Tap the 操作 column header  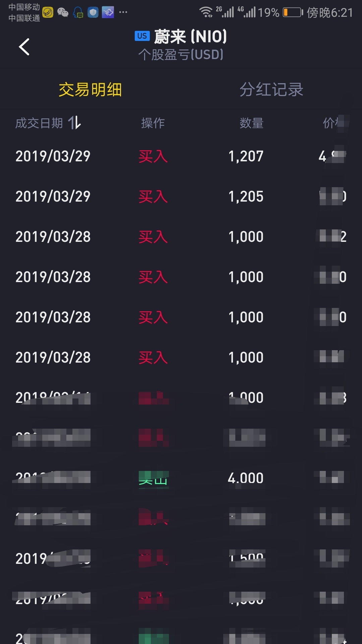[x=153, y=123]
